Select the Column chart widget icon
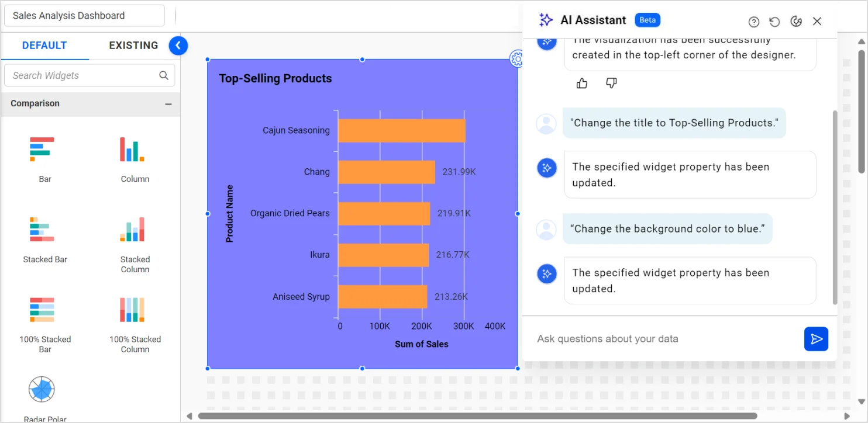Image resolution: width=868 pixels, height=423 pixels. click(x=132, y=150)
